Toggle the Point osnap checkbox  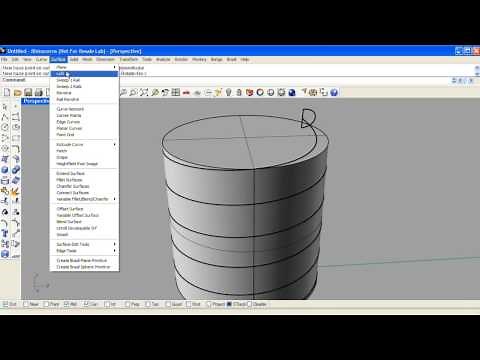tap(47, 304)
